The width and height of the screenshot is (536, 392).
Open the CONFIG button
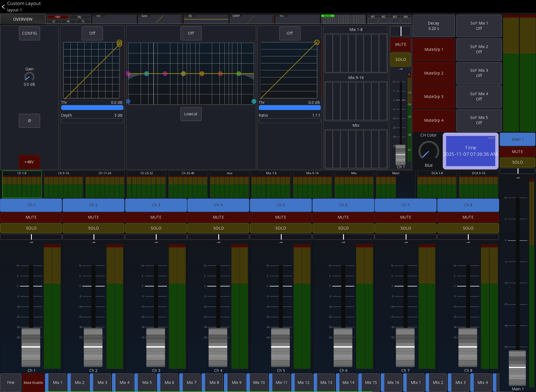tap(29, 33)
